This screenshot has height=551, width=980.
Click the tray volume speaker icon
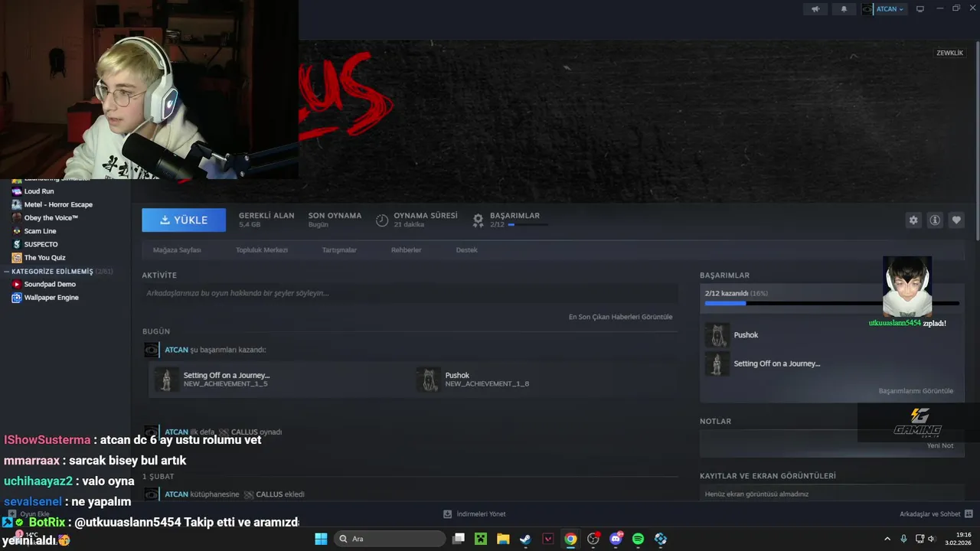(932, 539)
